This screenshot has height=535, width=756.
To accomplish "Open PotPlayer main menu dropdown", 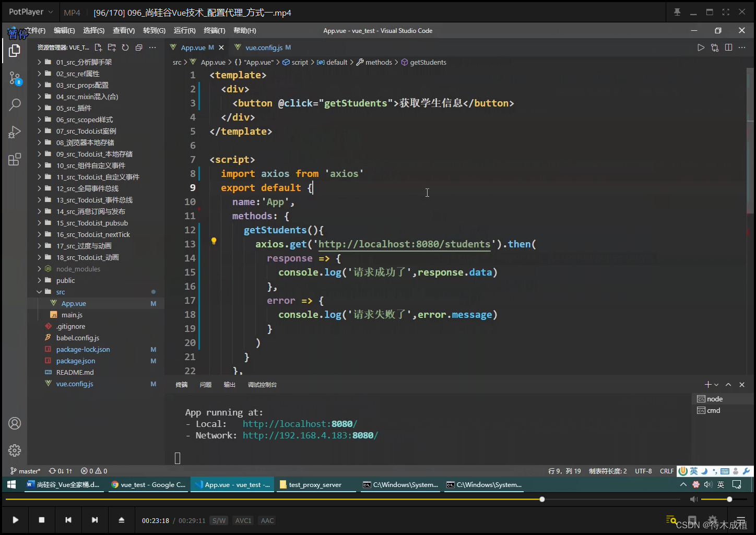I will click(31, 11).
